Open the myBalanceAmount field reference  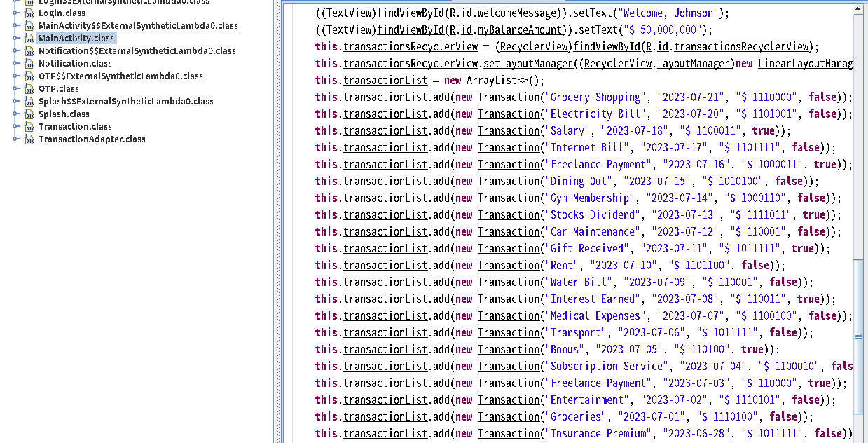pyautogui.click(x=520, y=29)
